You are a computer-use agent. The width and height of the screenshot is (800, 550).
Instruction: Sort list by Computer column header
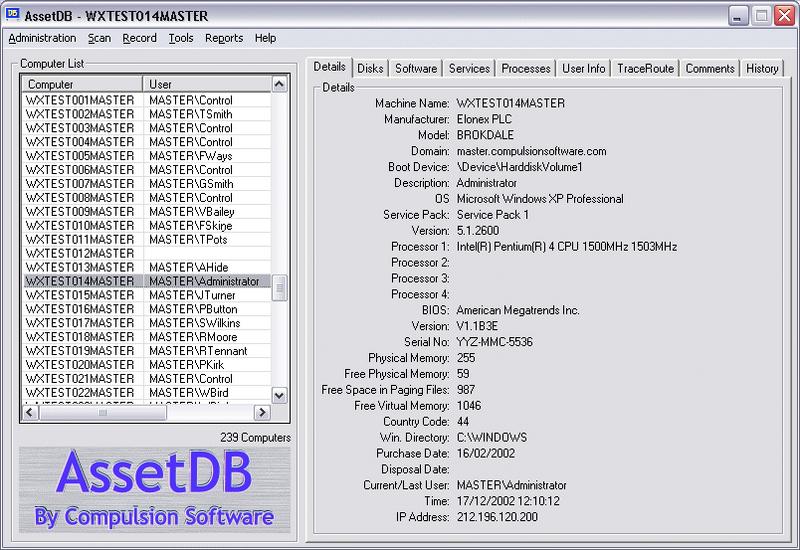[82, 84]
